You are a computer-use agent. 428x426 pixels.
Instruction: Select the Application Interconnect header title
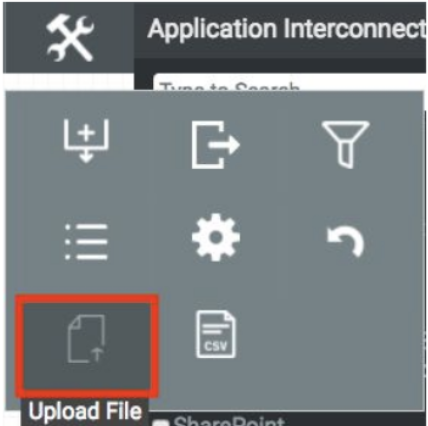(287, 29)
